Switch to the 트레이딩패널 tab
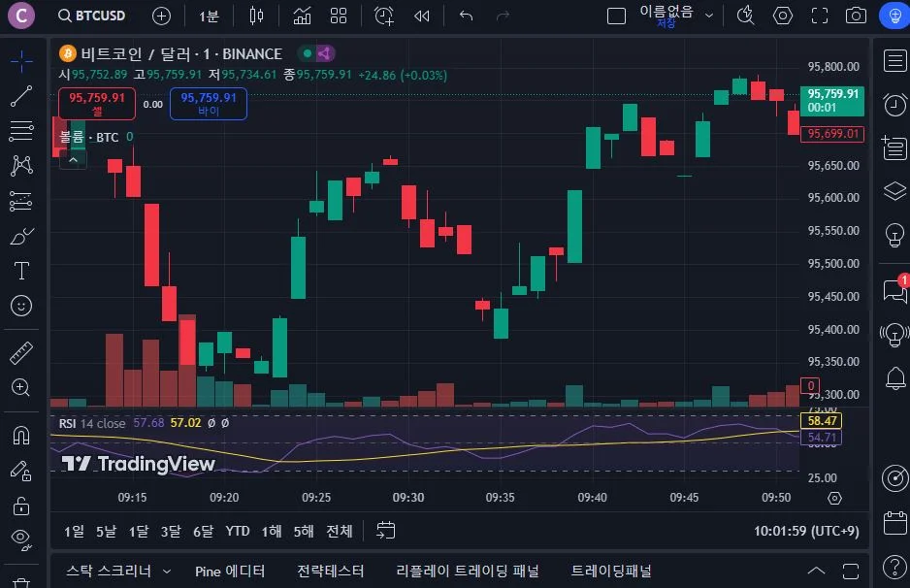910x588 pixels. pos(610,572)
